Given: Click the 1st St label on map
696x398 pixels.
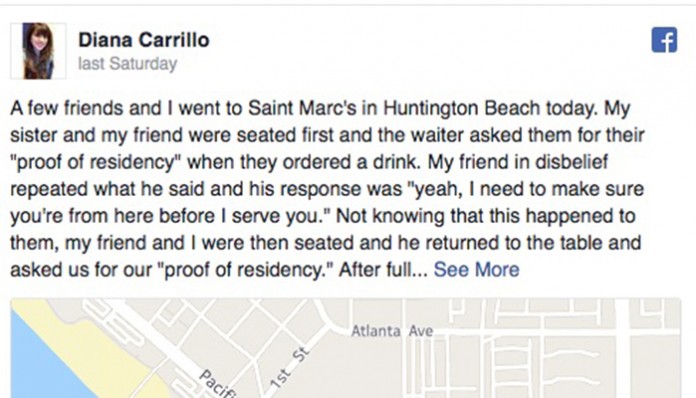Looking at the screenshot, I should point(289,368).
